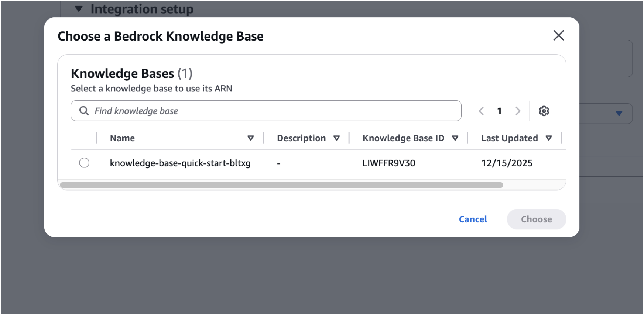
Task: Go to the next page of knowledge bases
Action: pos(518,111)
